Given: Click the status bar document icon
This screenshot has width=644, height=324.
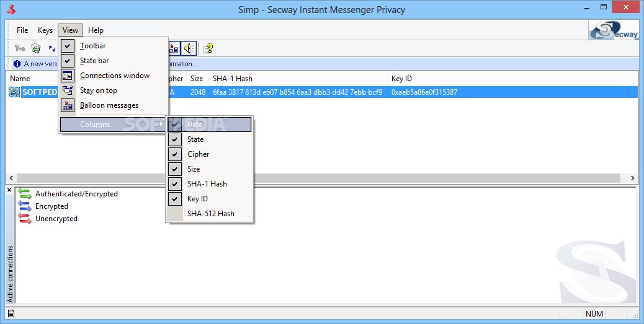Looking at the screenshot, I should [11, 313].
